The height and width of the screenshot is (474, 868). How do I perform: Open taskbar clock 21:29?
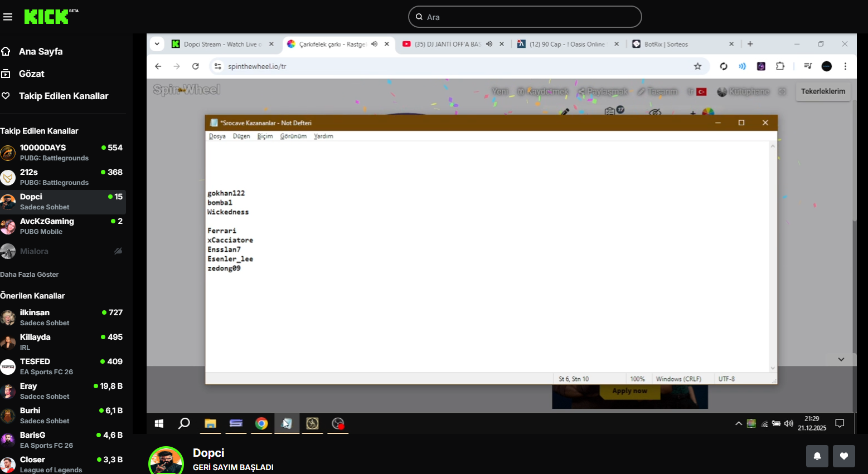pyautogui.click(x=812, y=423)
